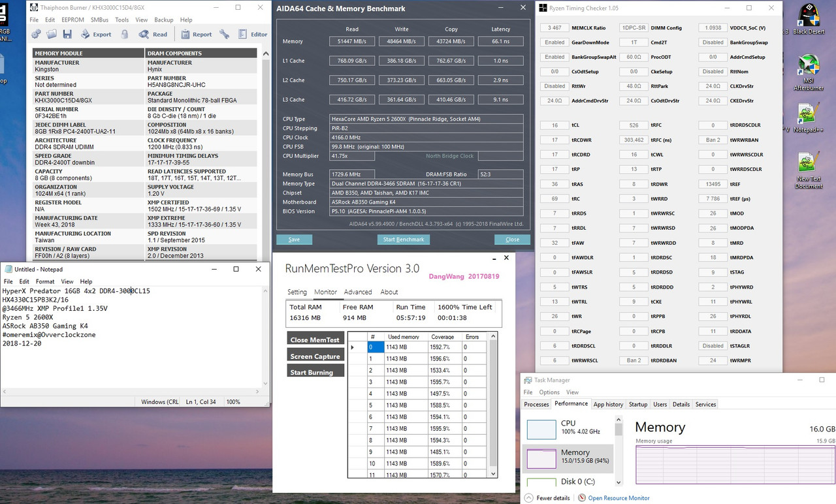The height and width of the screenshot is (504, 836).
Task: Select the New Text Document desktop icon
Action: coord(809,170)
